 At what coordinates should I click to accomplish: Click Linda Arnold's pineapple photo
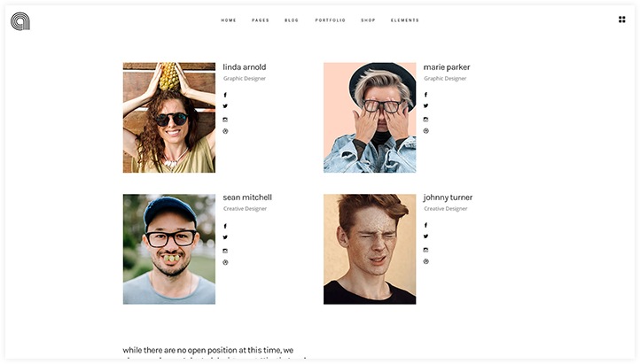click(169, 118)
